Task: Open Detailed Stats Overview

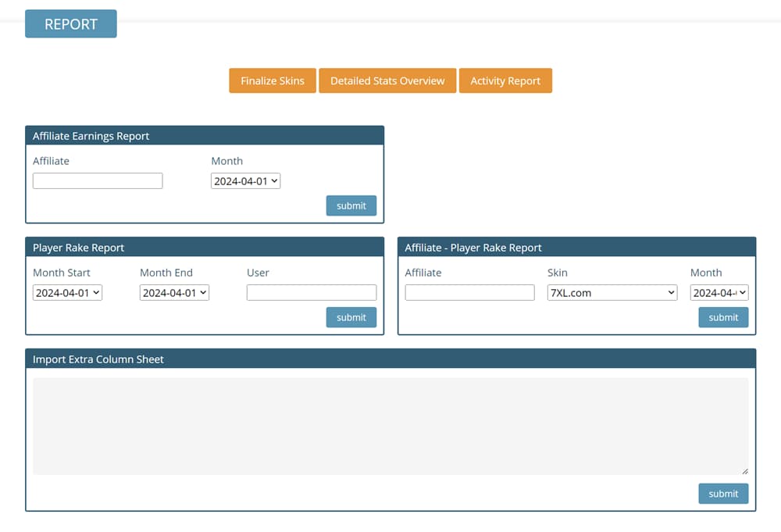Action: click(387, 80)
